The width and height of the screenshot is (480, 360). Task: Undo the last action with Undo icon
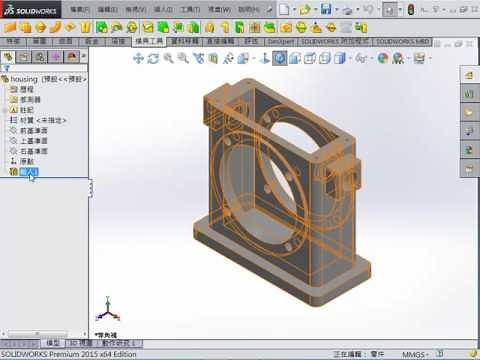point(368,9)
